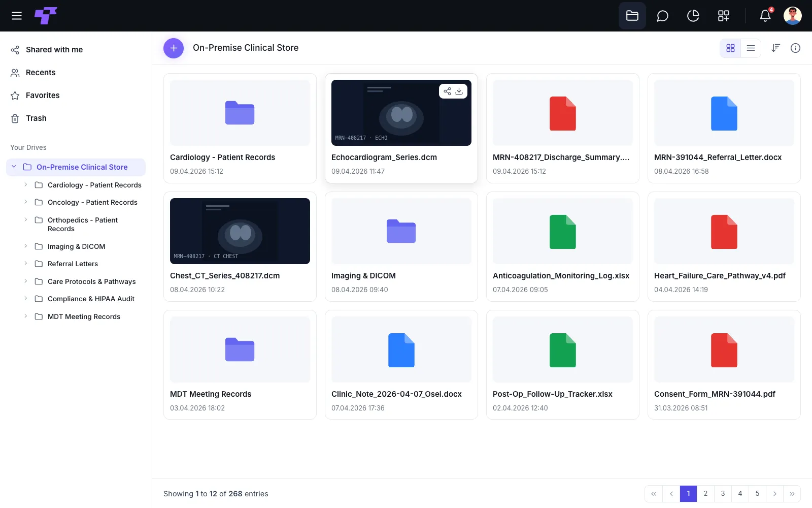Jump to the last page
812x508 pixels.
[x=792, y=494]
